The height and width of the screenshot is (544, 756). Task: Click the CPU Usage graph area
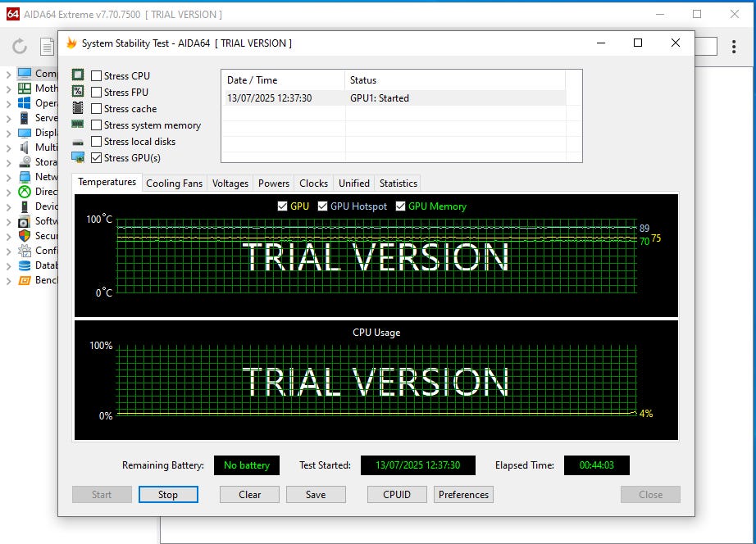[376, 381]
